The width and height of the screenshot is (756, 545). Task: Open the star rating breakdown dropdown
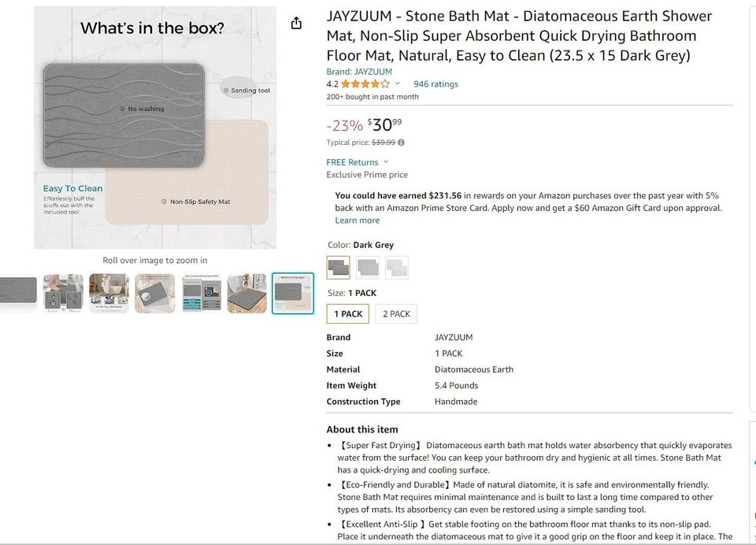coord(398,83)
